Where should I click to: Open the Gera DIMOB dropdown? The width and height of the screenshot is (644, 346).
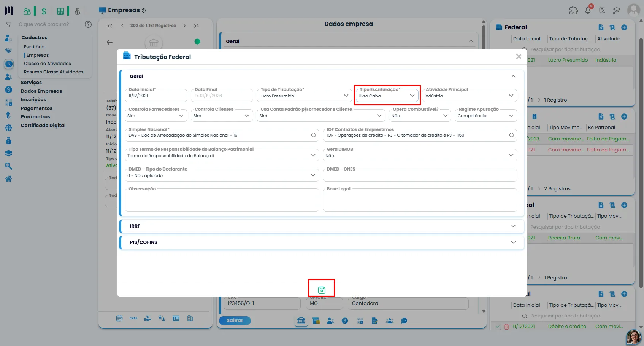click(x=420, y=155)
